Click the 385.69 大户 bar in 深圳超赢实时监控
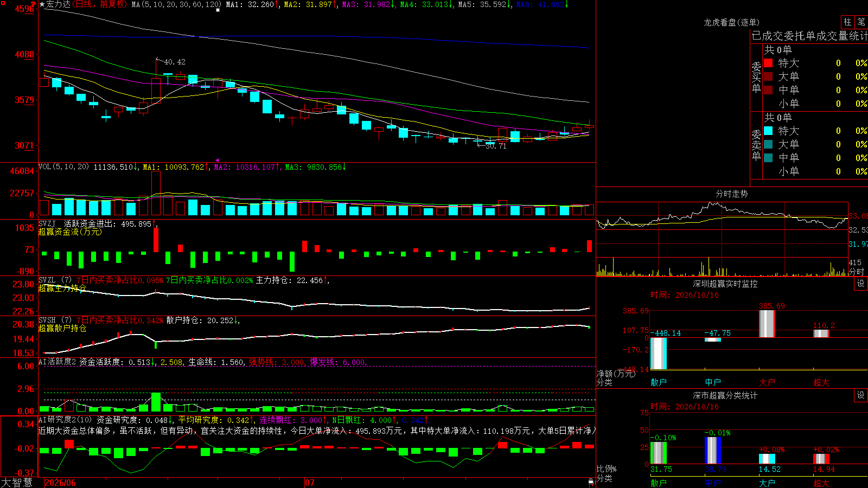The image size is (868, 488). click(x=767, y=324)
